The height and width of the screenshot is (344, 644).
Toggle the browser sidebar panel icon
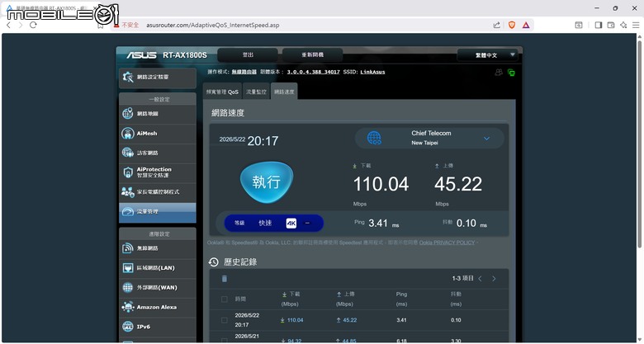tap(599, 25)
